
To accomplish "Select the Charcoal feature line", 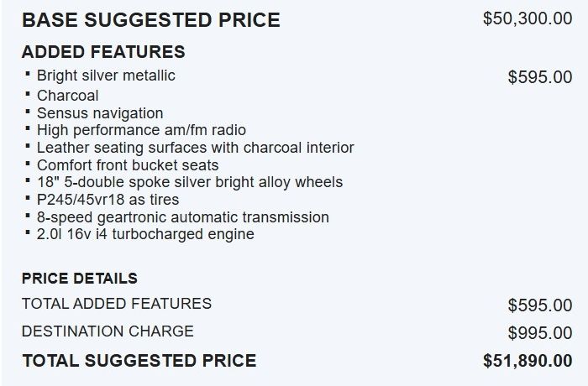I will pyautogui.click(x=67, y=95).
